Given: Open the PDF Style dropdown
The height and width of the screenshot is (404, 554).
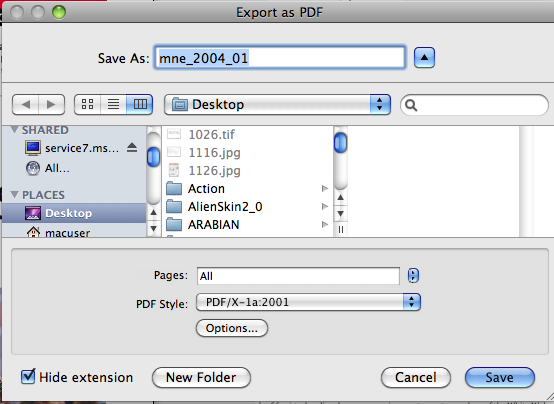Looking at the screenshot, I should point(308,302).
